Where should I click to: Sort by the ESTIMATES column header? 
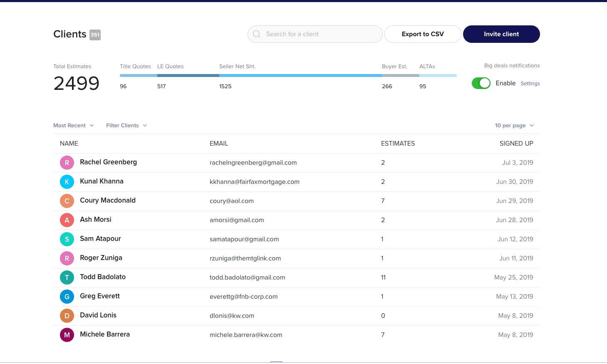(x=398, y=144)
